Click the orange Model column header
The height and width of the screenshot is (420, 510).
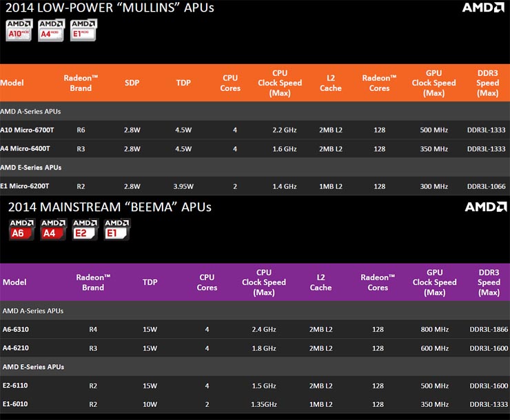[12, 83]
